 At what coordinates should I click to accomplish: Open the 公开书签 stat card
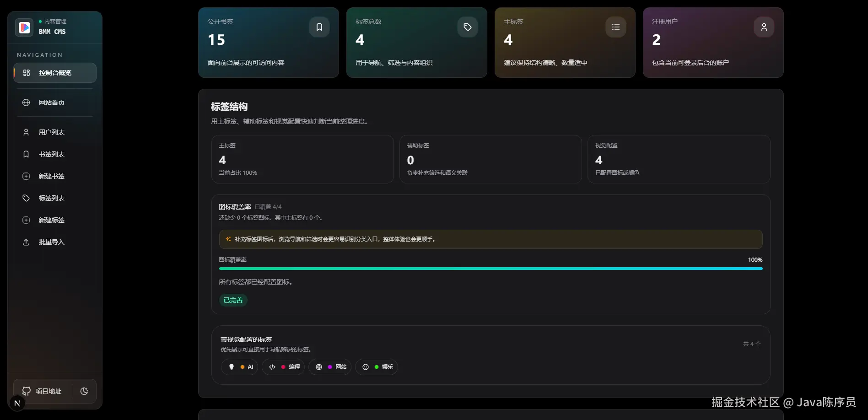[269, 43]
